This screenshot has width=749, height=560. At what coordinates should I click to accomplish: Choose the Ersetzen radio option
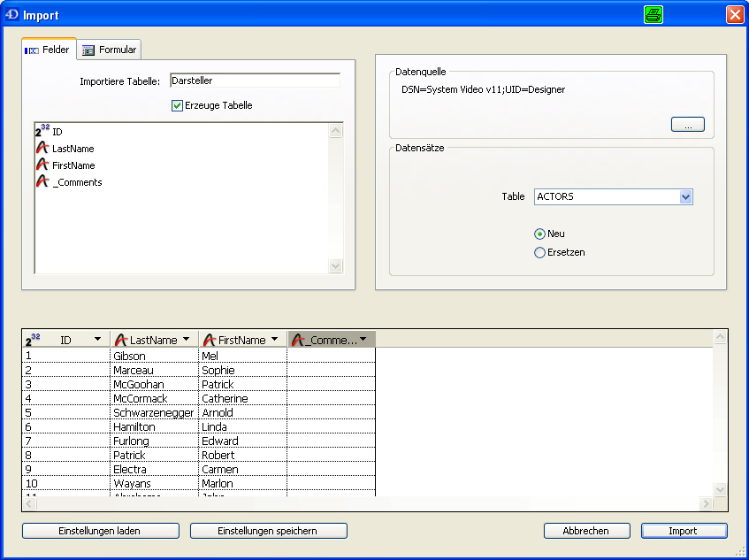[539, 252]
